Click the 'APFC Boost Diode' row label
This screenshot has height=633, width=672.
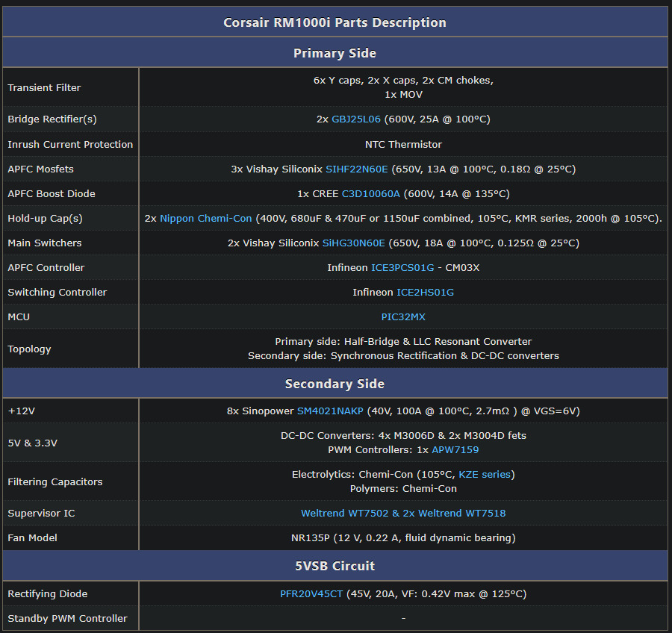[x=52, y=194]
